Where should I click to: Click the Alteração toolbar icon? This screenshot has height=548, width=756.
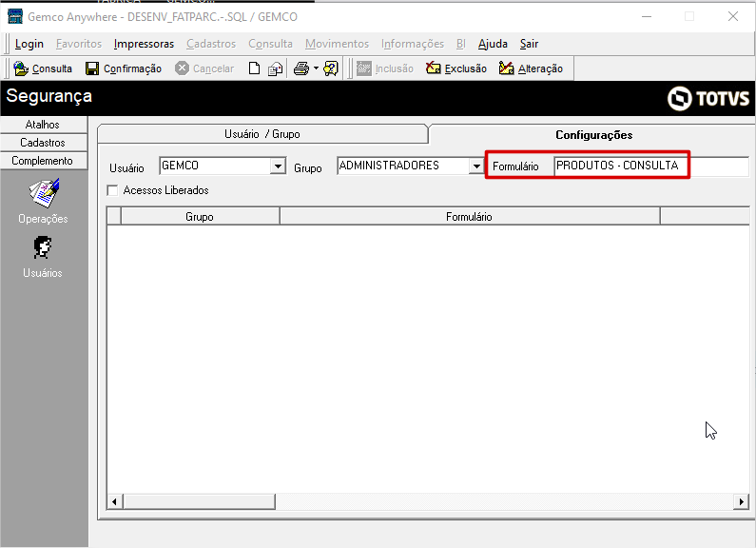click(x=506, y=68)
